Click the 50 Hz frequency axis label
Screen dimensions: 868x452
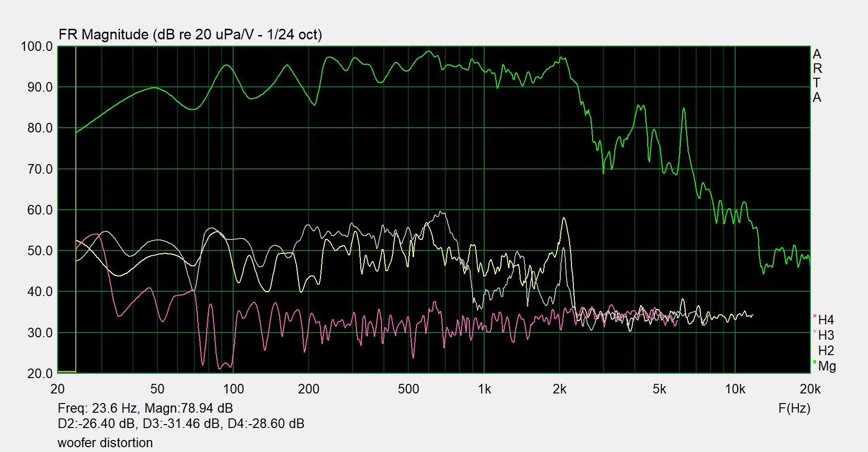click(x=157, y=389)
